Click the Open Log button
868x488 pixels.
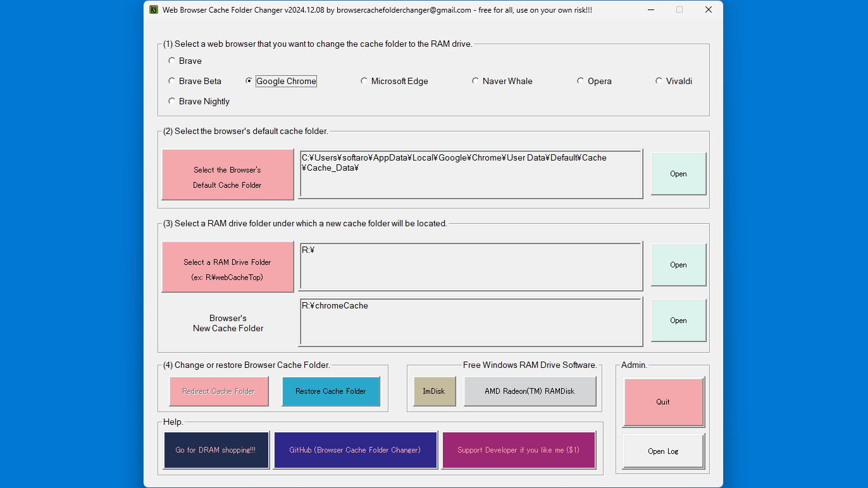pyautogui.click(x=663, y=451)
